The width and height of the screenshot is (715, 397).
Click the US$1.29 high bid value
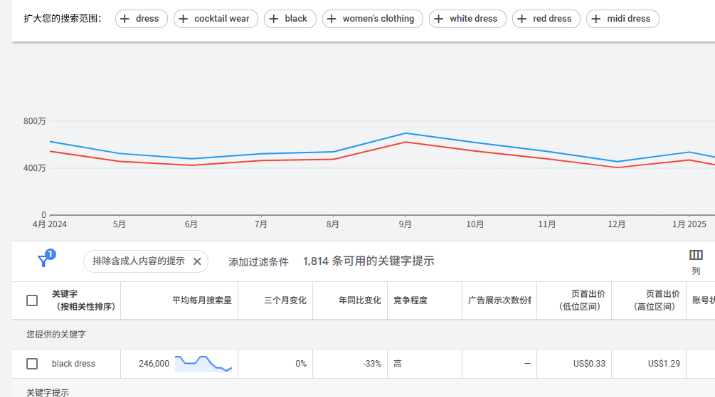click(x=664, y=364)
